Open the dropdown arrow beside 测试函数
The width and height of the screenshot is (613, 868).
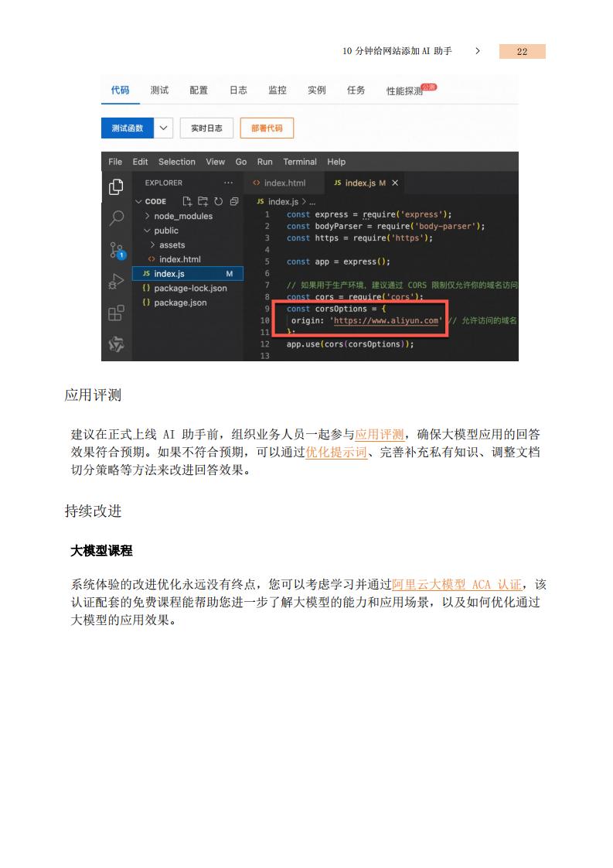point(163,128)
